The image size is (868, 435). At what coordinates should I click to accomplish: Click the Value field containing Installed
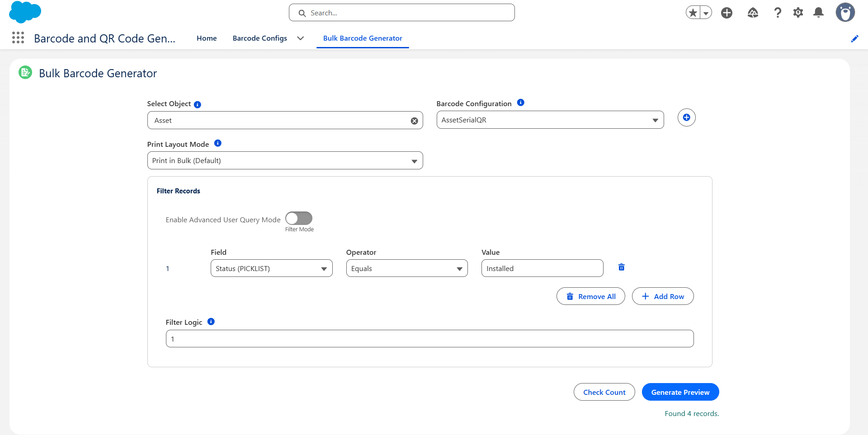pos(542,268)
